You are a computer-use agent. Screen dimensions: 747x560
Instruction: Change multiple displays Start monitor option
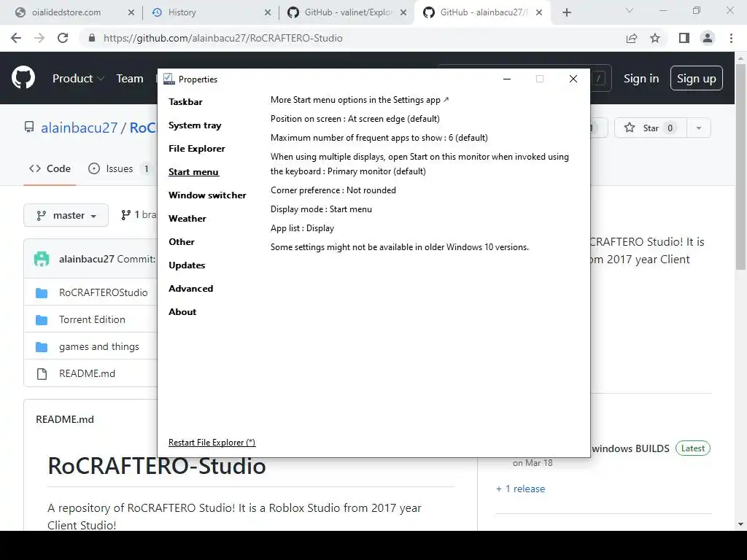419,164
